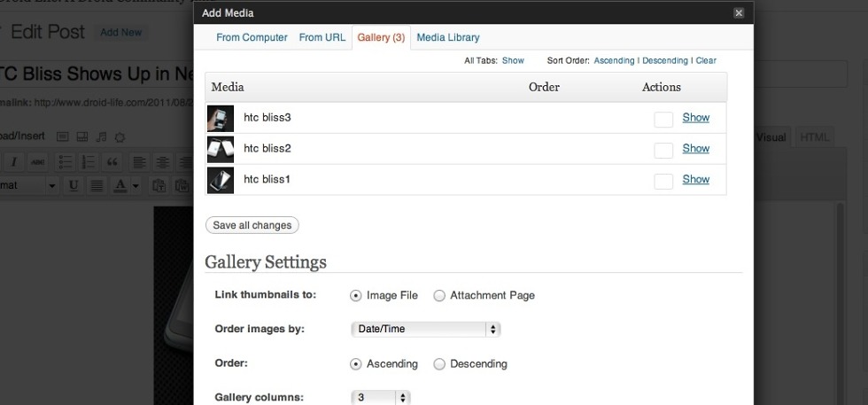The width and height of the screenshot is (868, 405).
Task: Click the text color A swatch button
Action: 120,185
